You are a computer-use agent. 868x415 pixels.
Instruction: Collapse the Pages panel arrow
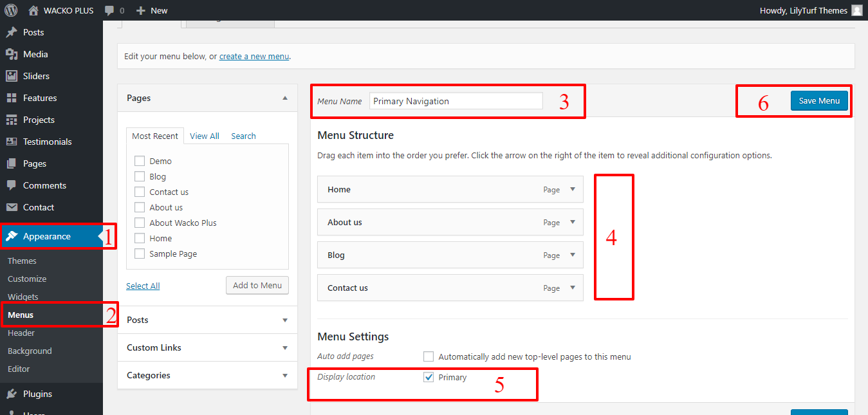(285, 98)
